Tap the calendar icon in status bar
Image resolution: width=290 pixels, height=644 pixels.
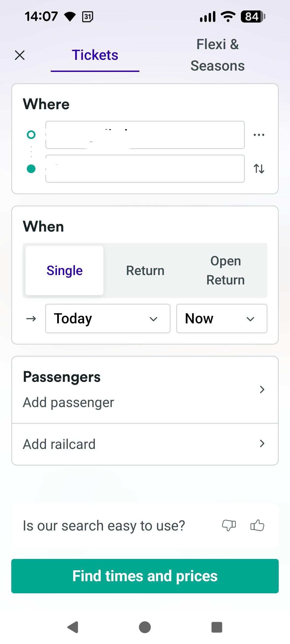pyautogui.click(x=87, y=17)
